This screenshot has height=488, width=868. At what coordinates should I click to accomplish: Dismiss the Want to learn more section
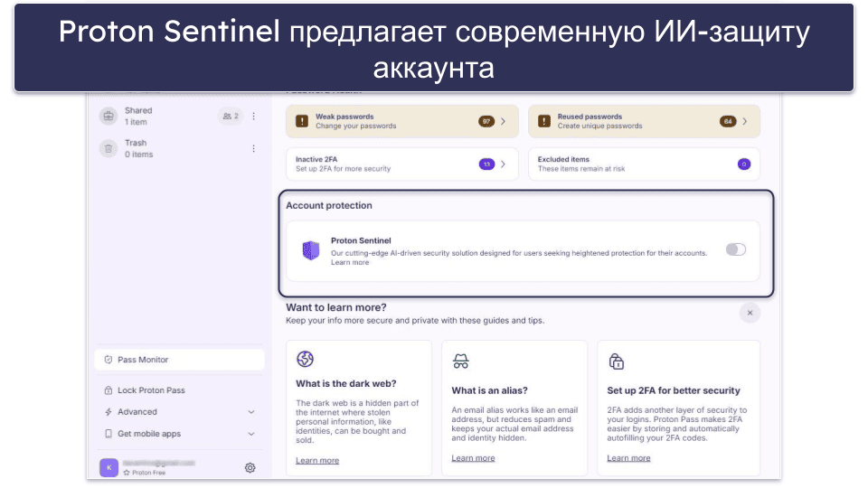pyautogui.click(x=750, y=313)
